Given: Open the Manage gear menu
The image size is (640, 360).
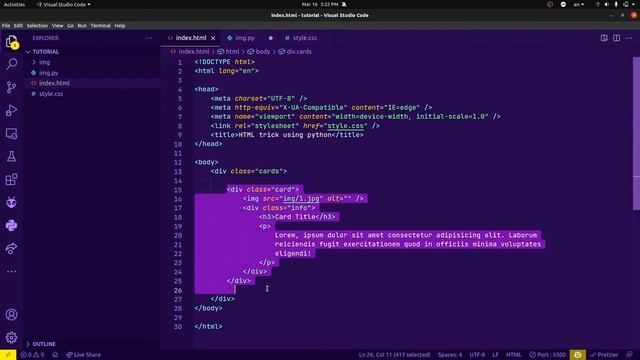Looking at the screenshot, I should [11, 338].
